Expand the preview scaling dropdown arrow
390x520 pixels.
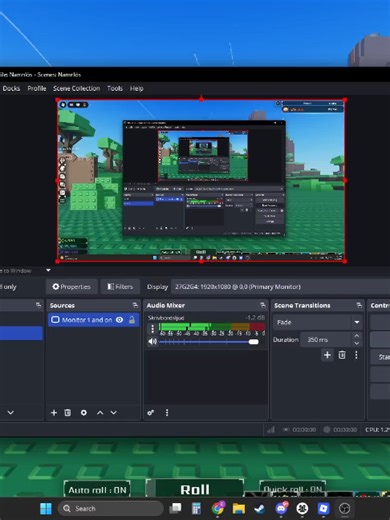pos(48,270)
